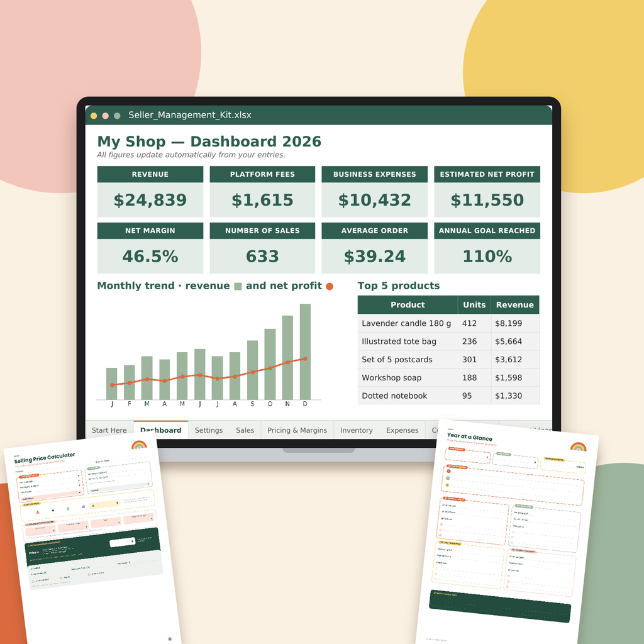Click the Monthly trend chart title

tap(215, 286)
